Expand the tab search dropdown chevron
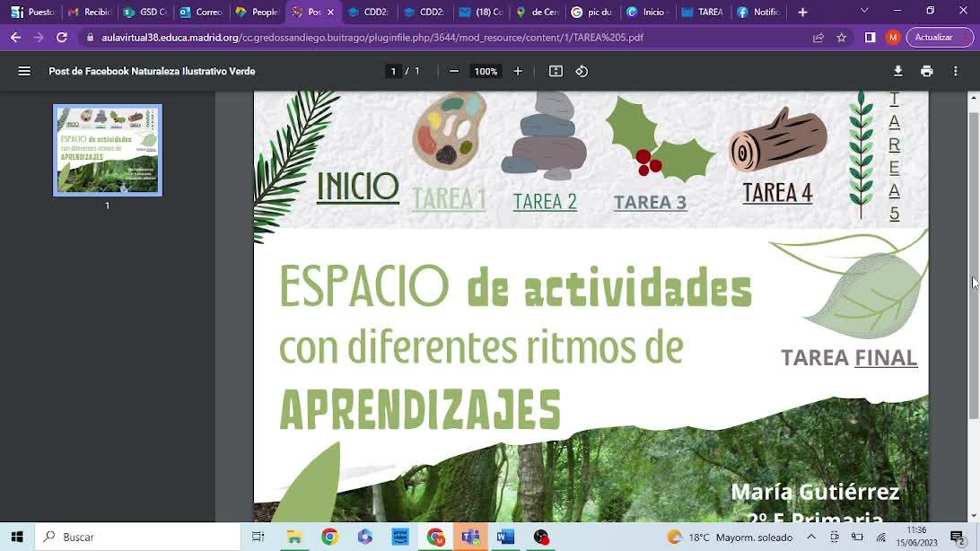This screenshot has height=551, width=980. pos(864,11)
